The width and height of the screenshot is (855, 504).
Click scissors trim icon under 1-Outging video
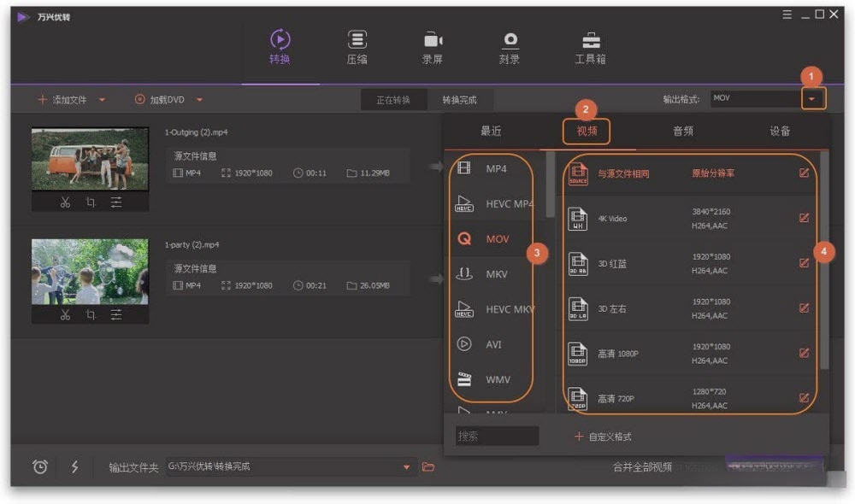[66, 202]
